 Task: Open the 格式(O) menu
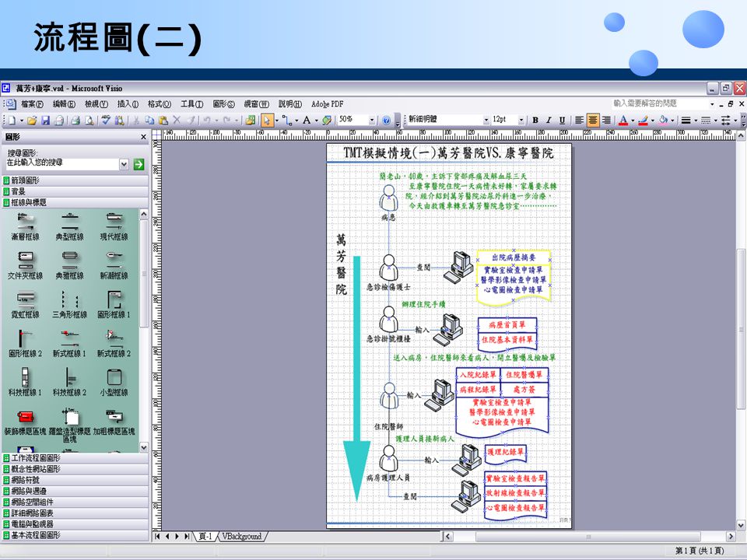[159, 103]
